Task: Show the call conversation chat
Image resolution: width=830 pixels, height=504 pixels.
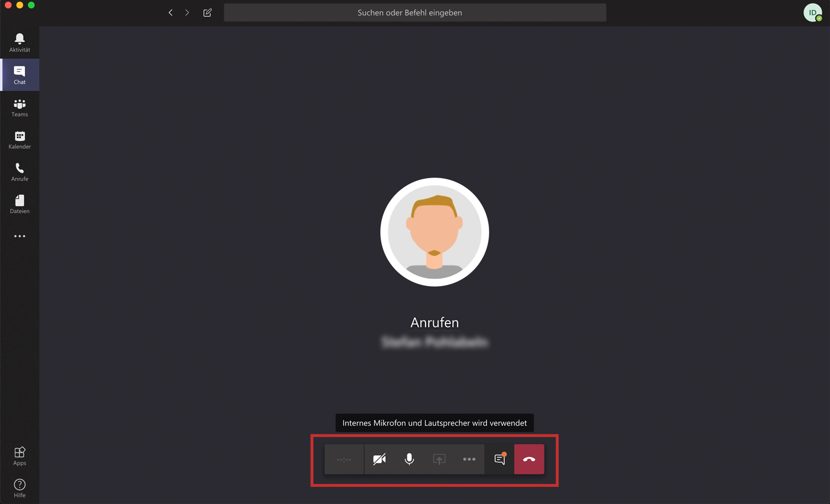Action: 499,459
